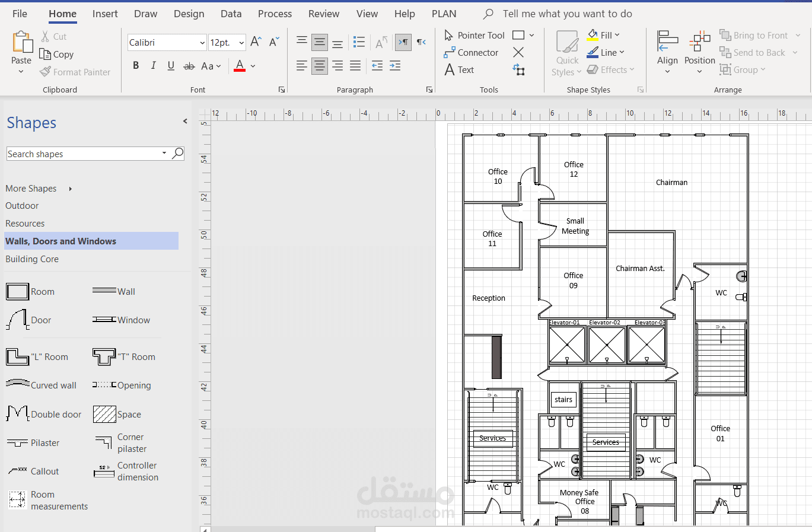Collapse the Shapes panel
This screenshot has height=532, width=812.
pyautogui.click(x=185, y=122)
